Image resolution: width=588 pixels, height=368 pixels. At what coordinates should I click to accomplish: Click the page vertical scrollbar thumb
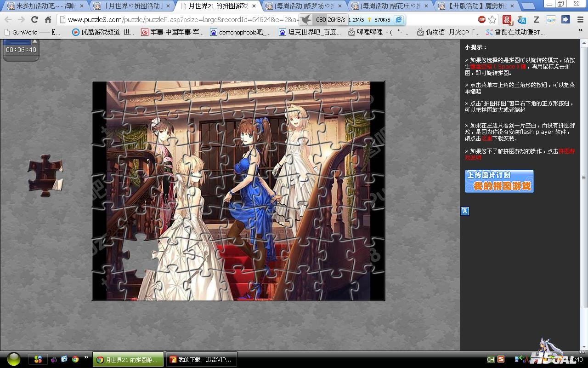(x=584, y=177)
